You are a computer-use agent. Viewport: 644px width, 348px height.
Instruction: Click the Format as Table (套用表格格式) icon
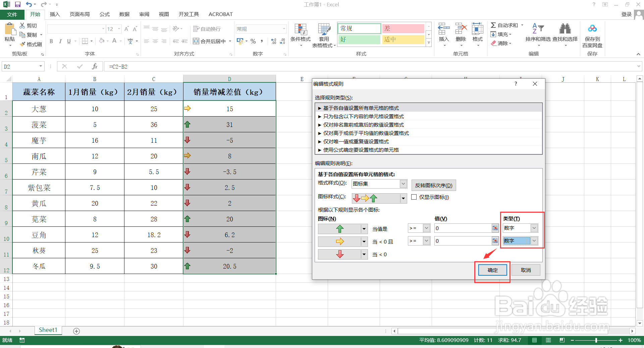pyautogui.click(x=324, y=29)
